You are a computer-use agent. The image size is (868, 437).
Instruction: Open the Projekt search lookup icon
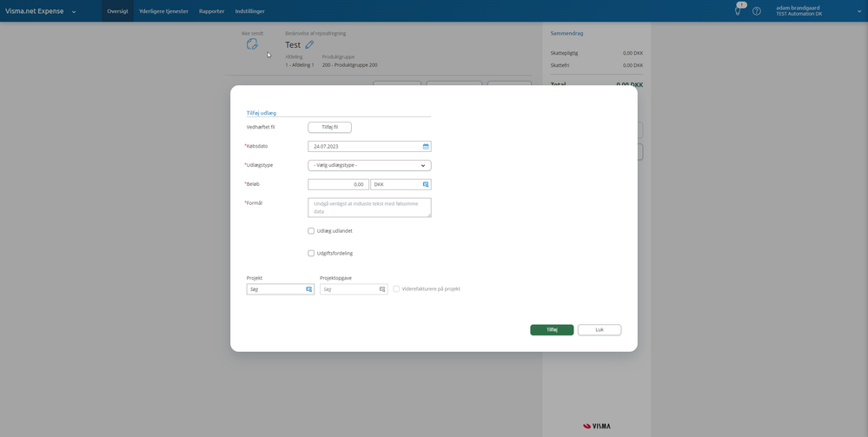tap(309, 289)
